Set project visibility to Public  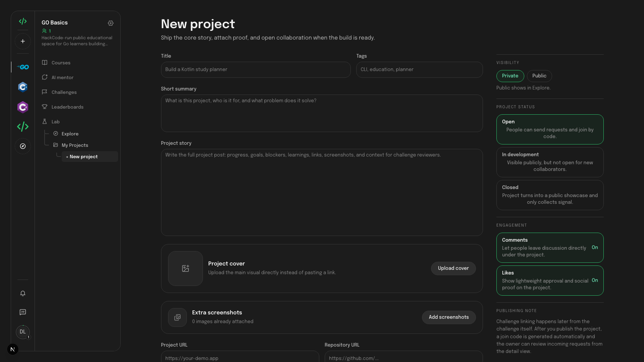point(539,76)
